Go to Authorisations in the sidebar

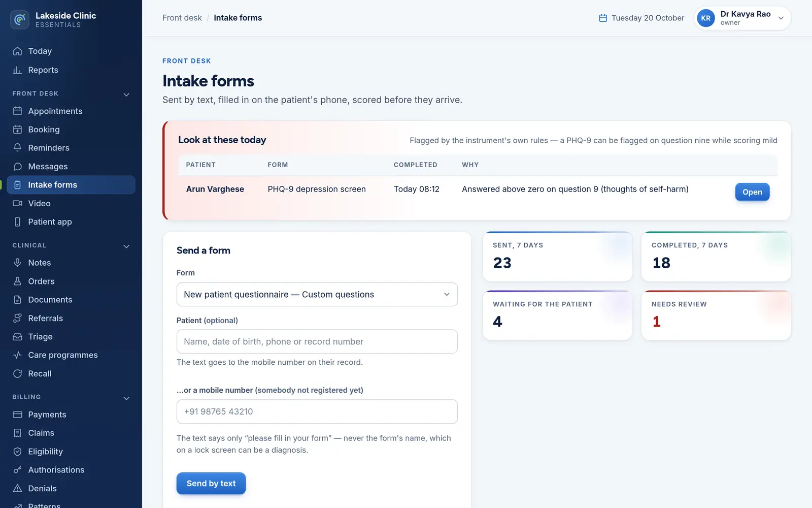coord(71,470)
